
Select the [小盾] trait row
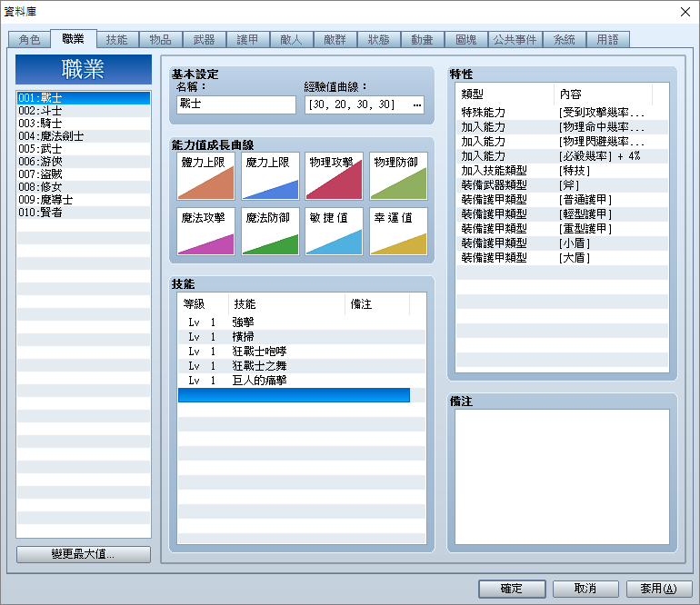562,243
